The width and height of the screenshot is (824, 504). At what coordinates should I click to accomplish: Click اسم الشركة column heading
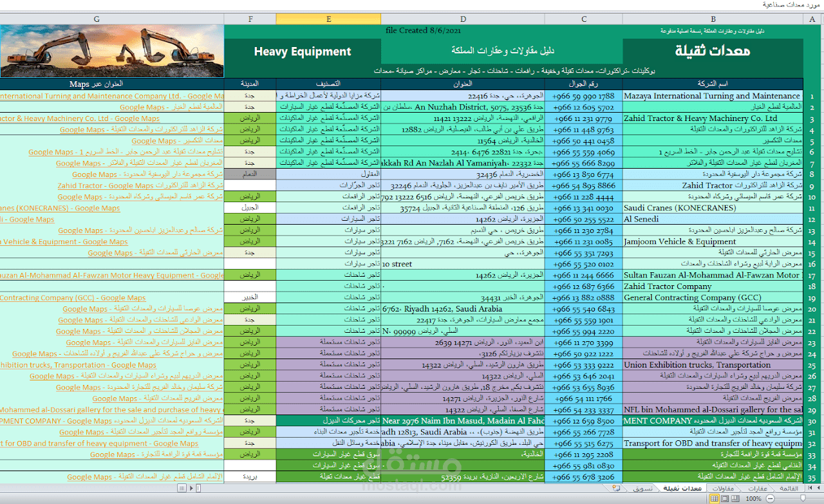point(713,84)
